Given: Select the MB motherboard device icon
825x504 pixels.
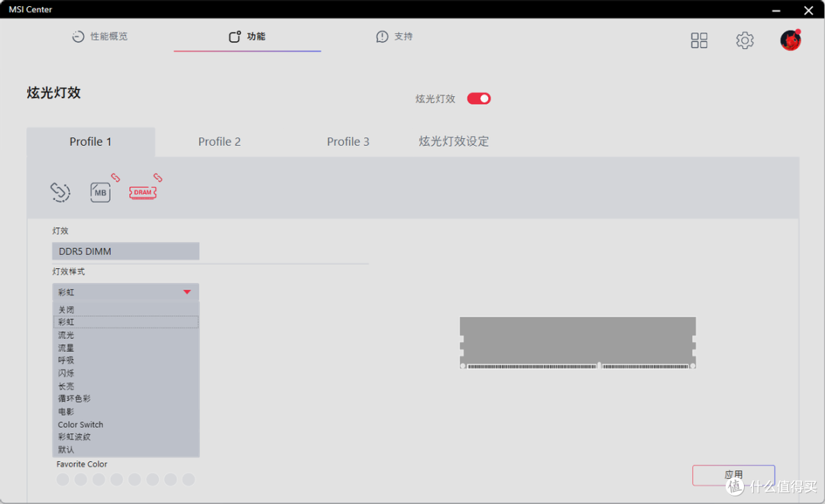Looking at the screenshot, I should pos(101,192).
